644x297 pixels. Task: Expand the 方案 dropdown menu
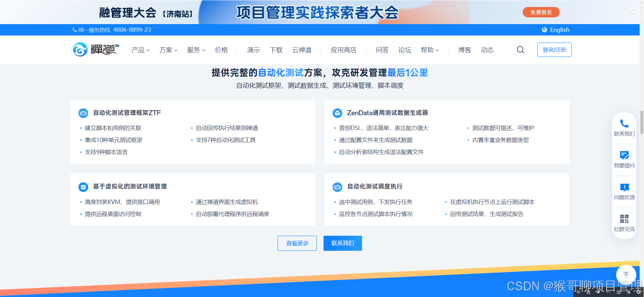(x=168, y=50)
